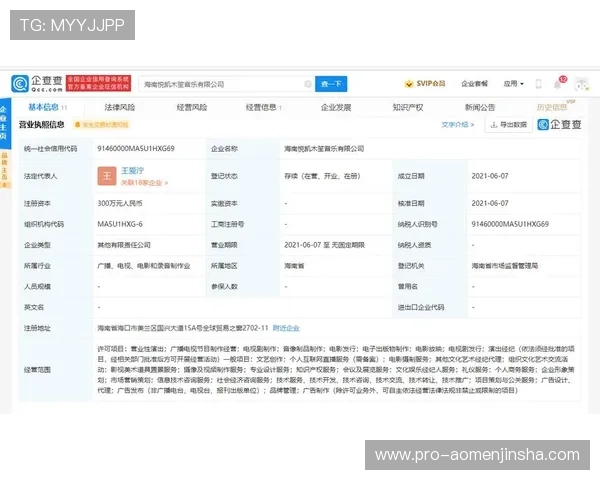
Task: Click the 导出数据 export button
Action: 509,124
